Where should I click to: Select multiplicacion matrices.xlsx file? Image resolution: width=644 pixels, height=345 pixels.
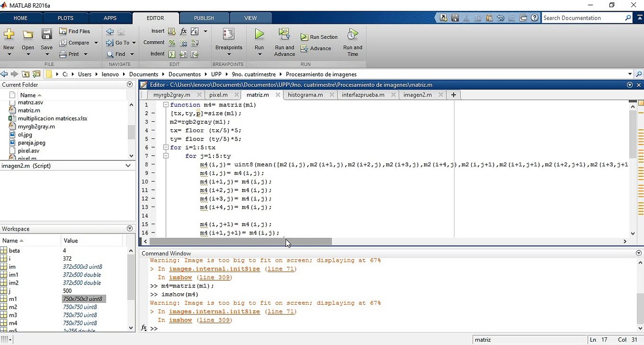pyautogui.click(x=53, y=118)
